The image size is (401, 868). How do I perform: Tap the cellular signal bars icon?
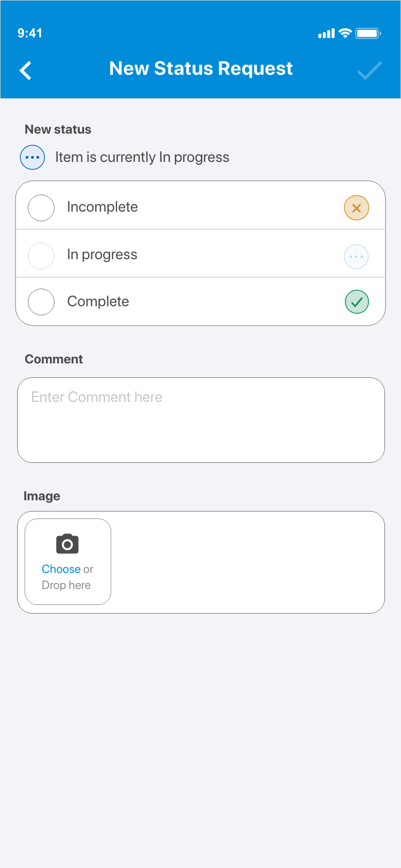click(326, 34)
